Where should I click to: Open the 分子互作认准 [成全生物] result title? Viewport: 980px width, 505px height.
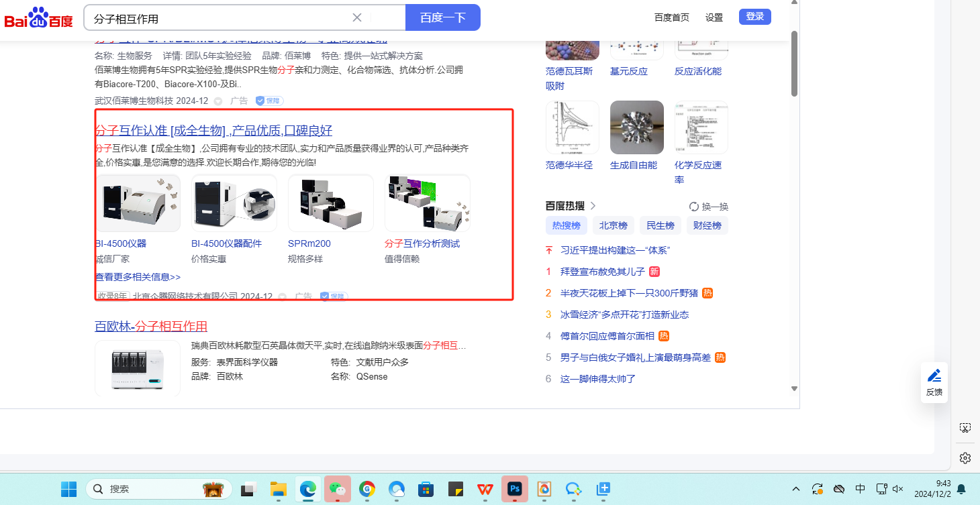tap(213, 130)
